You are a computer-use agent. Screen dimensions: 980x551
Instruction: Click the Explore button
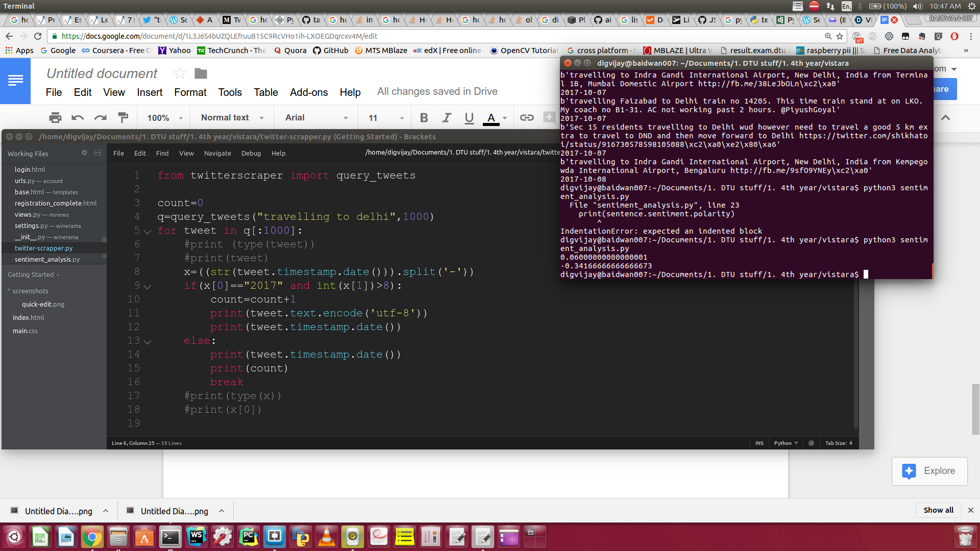929,471
